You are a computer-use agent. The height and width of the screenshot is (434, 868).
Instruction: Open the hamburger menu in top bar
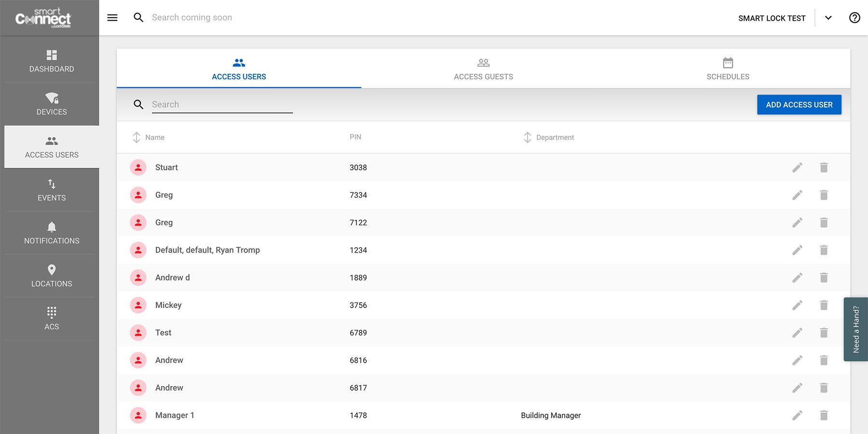(112, 18)
